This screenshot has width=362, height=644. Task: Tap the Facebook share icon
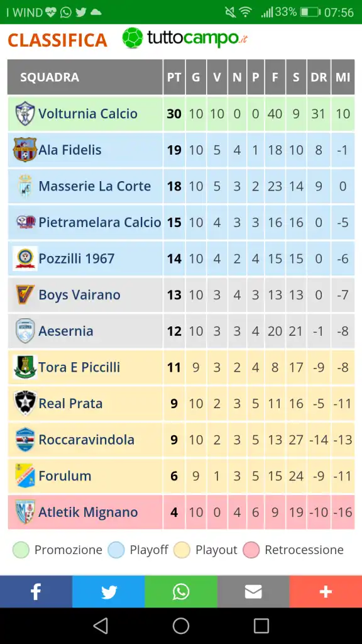(36, 591)
